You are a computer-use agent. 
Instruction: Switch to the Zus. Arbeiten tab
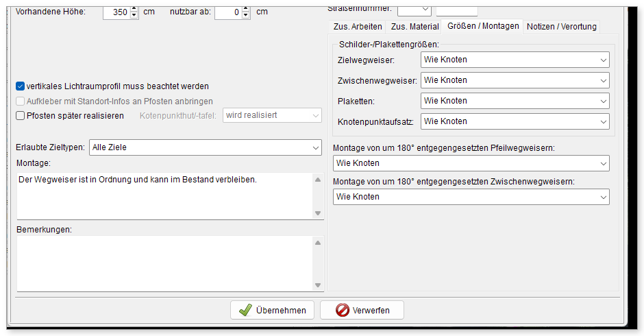click(358, 27)
